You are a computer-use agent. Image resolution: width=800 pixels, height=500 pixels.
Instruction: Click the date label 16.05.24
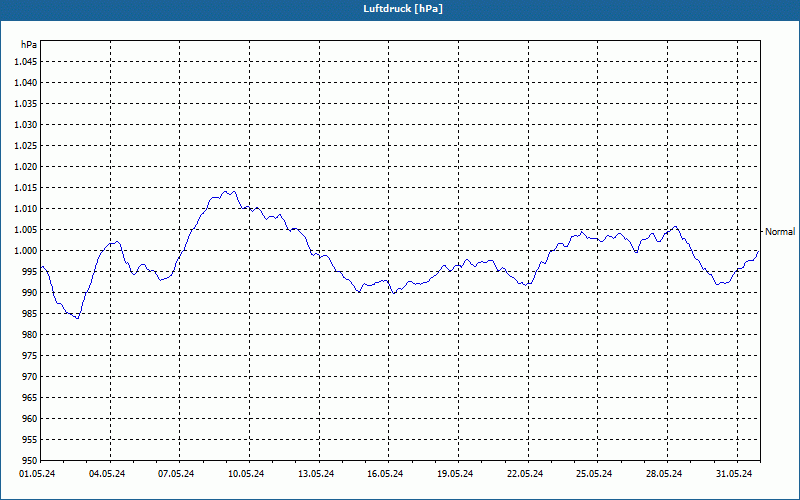coord(385,474)
